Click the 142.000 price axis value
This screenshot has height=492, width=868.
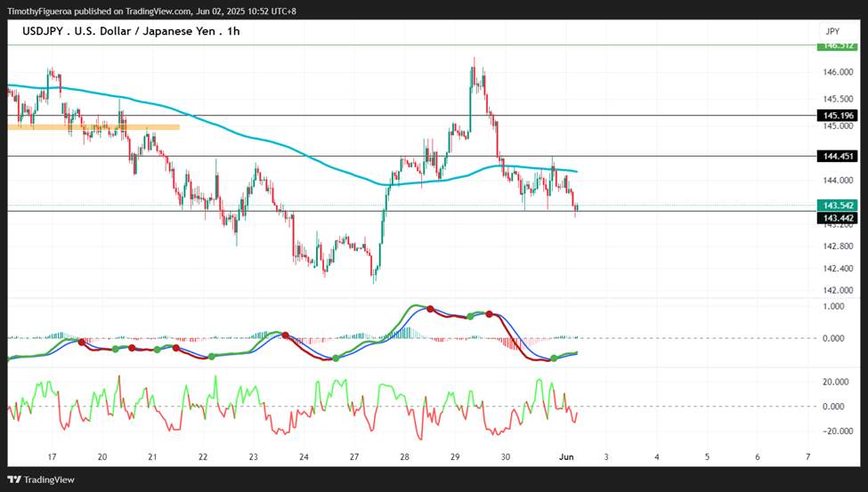tap(838, 291)
